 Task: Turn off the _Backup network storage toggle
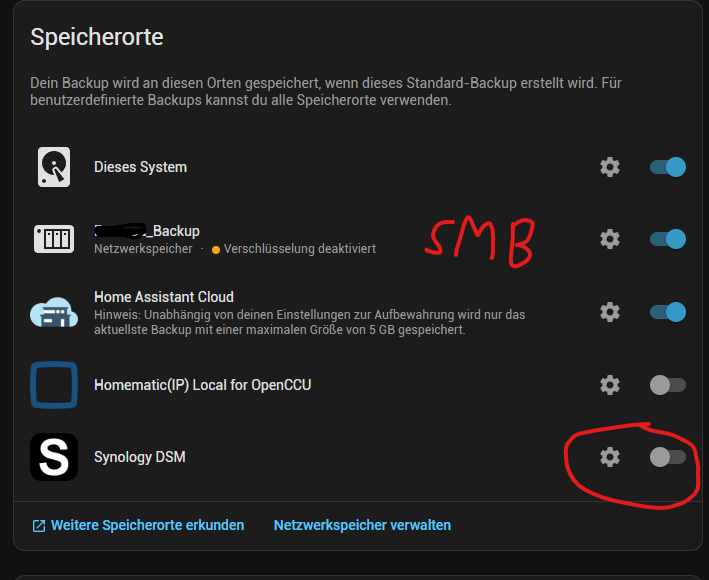(668, 239)
